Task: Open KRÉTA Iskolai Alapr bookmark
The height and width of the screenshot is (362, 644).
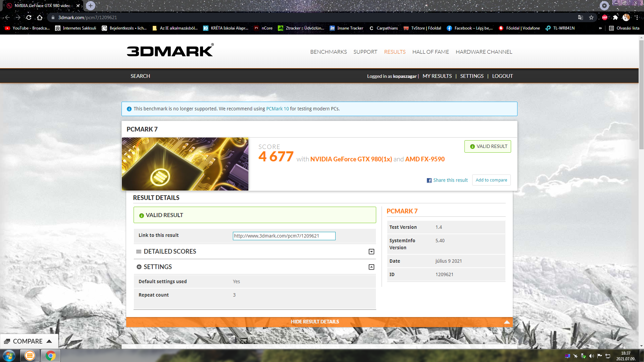Action: click(226, 28)
